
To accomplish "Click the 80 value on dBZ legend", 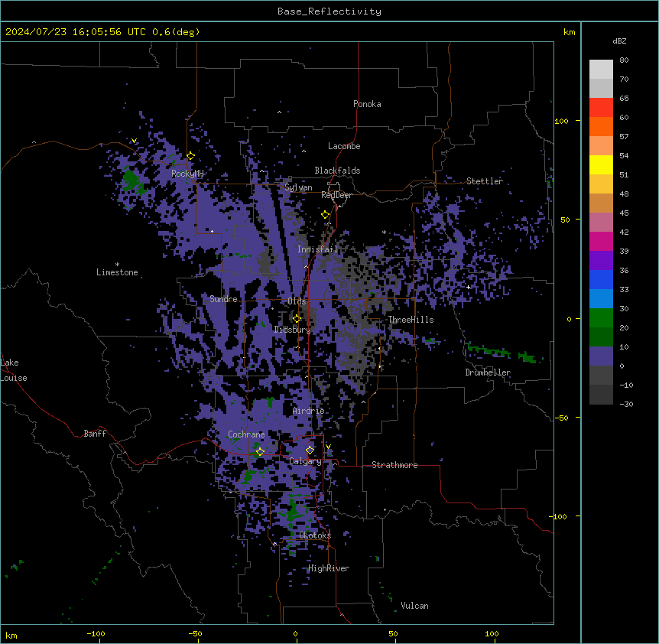I will (x=624, y=60).
